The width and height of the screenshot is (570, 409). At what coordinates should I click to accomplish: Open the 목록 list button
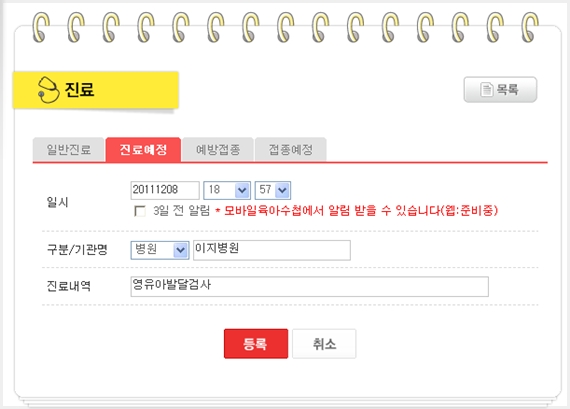tap(500, 89)
